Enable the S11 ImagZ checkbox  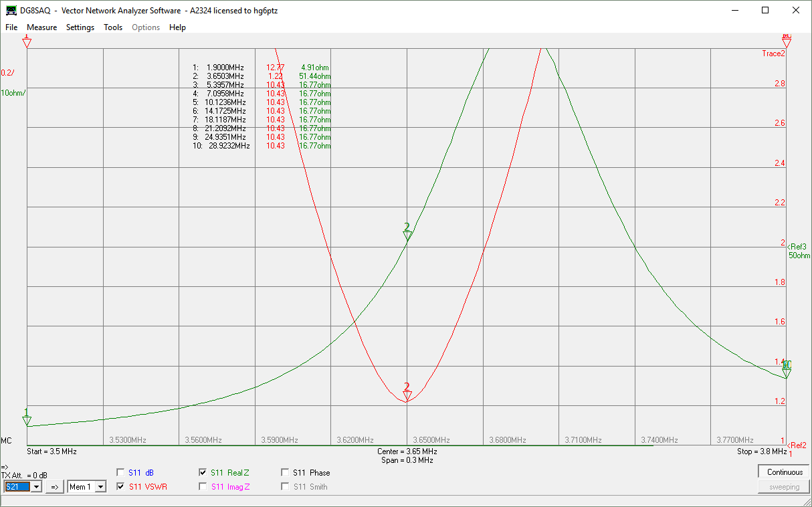pyautogui.click(x=203, y=487)
